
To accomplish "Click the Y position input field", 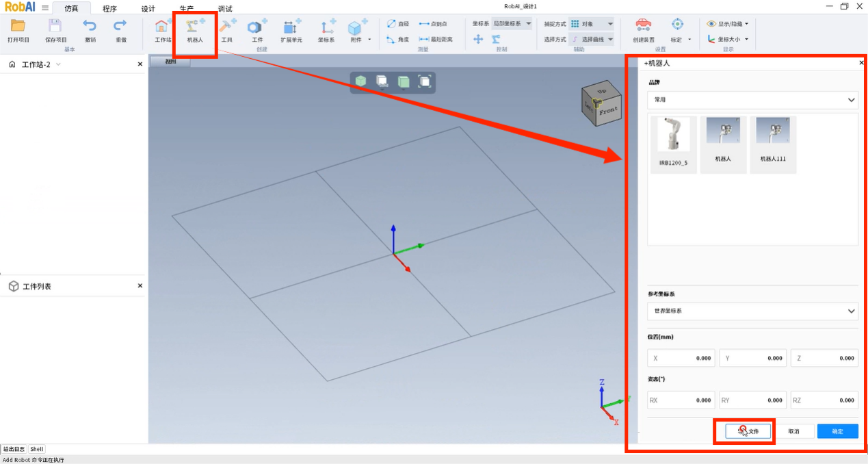I will point(752,358).
